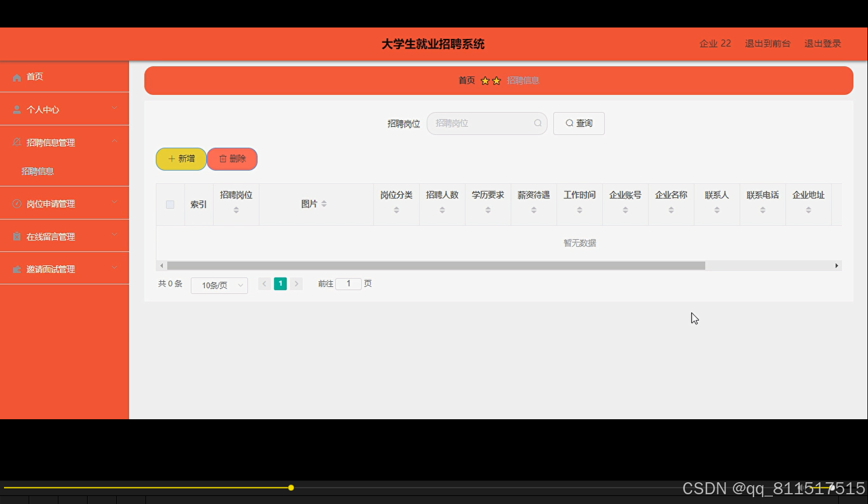Click the compass icon beside 岗位申请管理

17,203
